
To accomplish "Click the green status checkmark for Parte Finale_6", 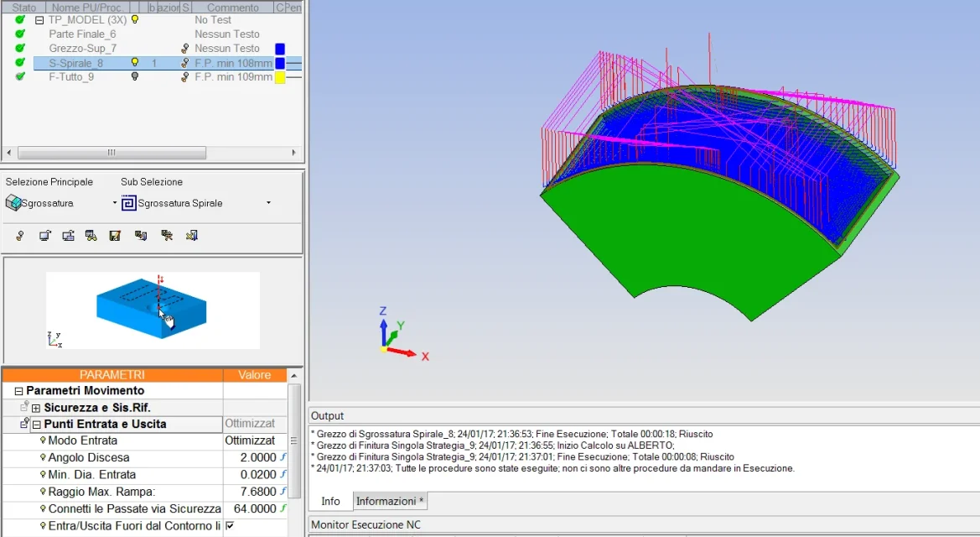I will click(20, 34).
